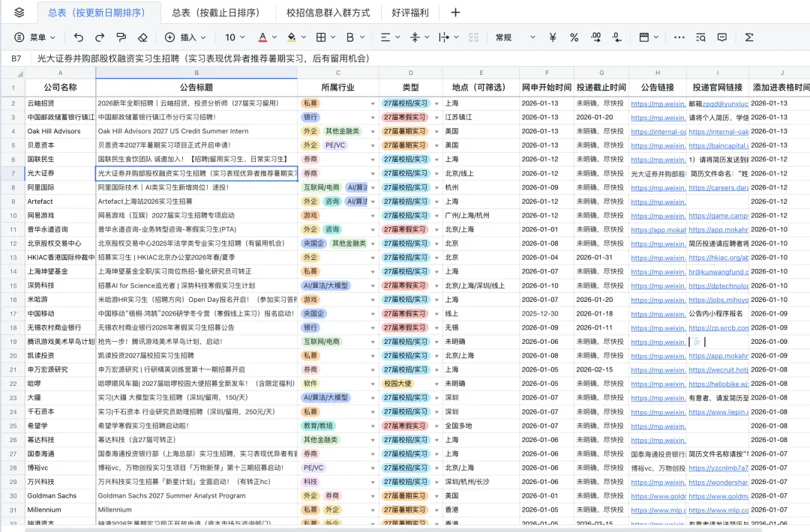The width and height of the screenshot is (810, 532).
Task: Open 公告链接 for 云岫招资 row
Action: (658, 103)
